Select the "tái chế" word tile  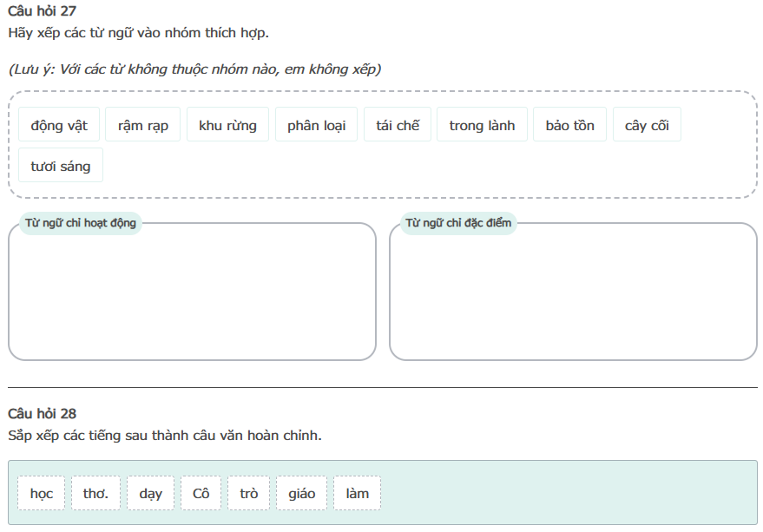pyautogui.click(x=398, y=125)
